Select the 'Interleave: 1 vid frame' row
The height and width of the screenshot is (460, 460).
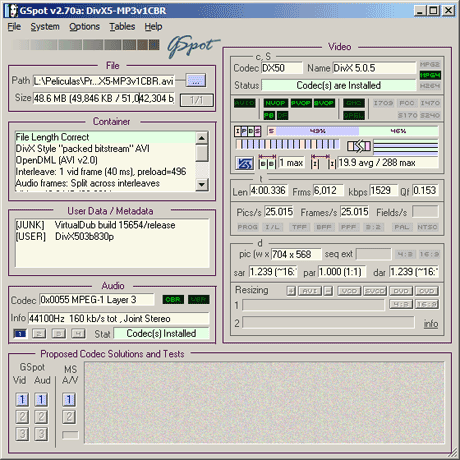[105, 172]
